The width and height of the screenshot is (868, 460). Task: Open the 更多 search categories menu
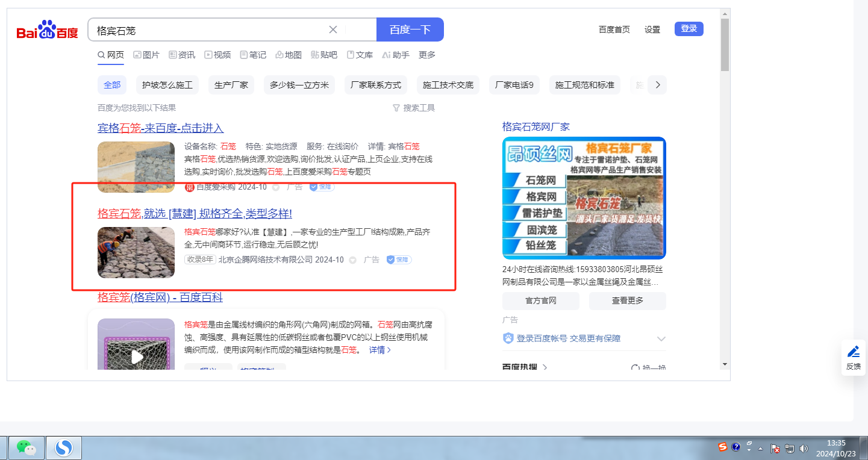[427, 55]
